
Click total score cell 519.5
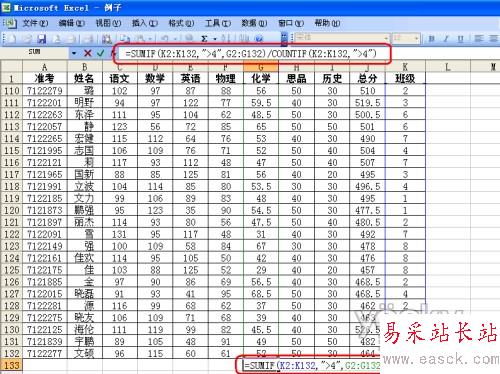coord(367,103)
